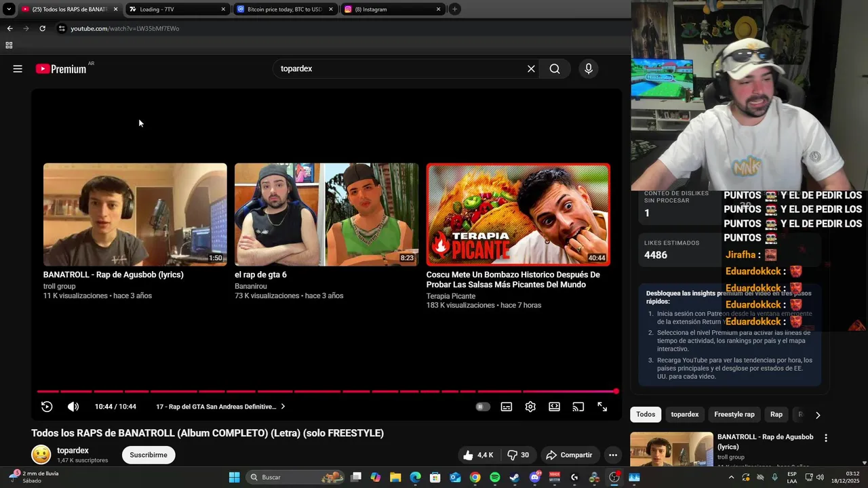868x488 pixels.
Task: Go back with the browser back arrow
Action: coord(9,28)
